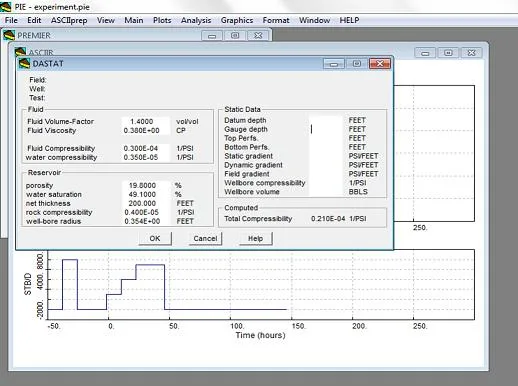Screen dimensions: 518x386
Task: Click the Top Perfs input field
Action: point(326,138)
